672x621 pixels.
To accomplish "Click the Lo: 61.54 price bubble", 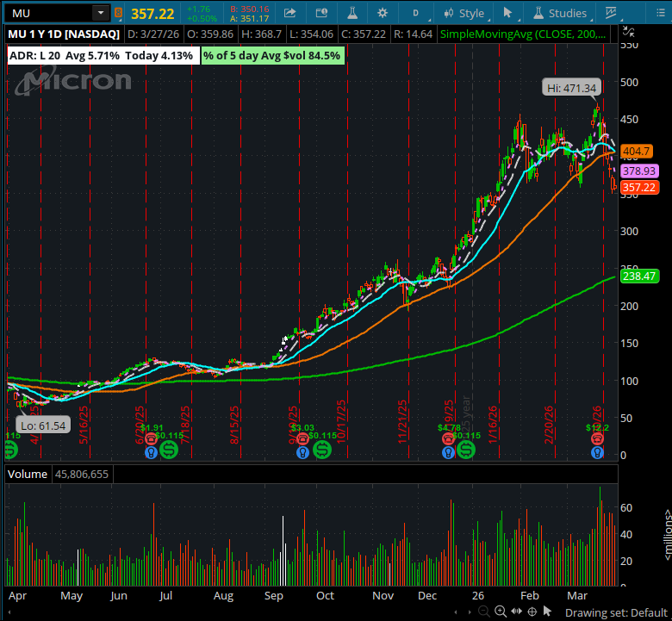I will coord(43,425).
